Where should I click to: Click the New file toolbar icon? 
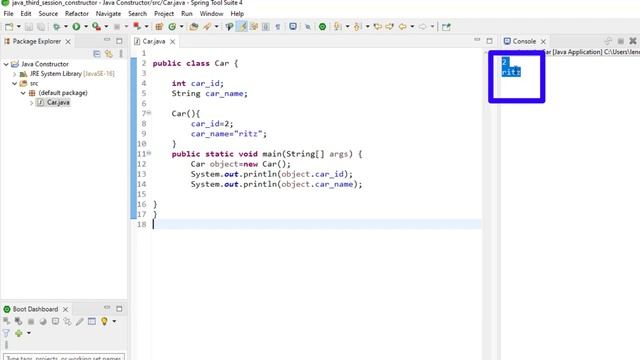click(9, 27)
